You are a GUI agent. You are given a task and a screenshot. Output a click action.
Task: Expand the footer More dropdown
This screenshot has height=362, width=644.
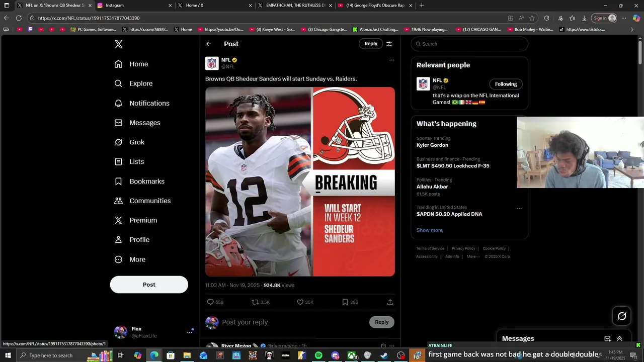(472, 256)
